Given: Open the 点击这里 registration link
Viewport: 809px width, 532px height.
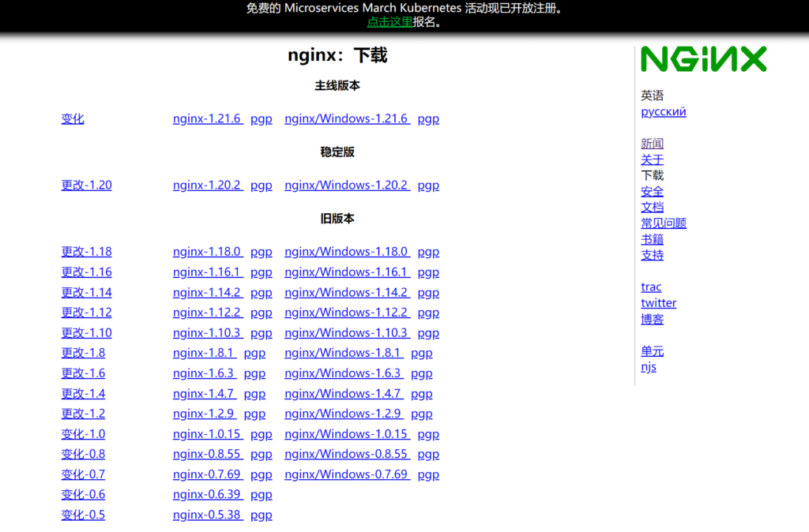Looking at the screenshot, I should (389, 22).
